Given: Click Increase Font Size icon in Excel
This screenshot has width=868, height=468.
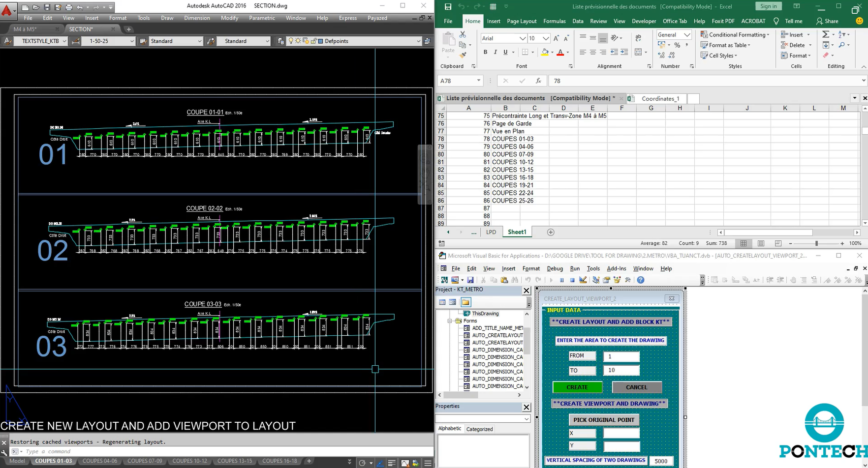Looking at the screenshot, I should 556,38.
